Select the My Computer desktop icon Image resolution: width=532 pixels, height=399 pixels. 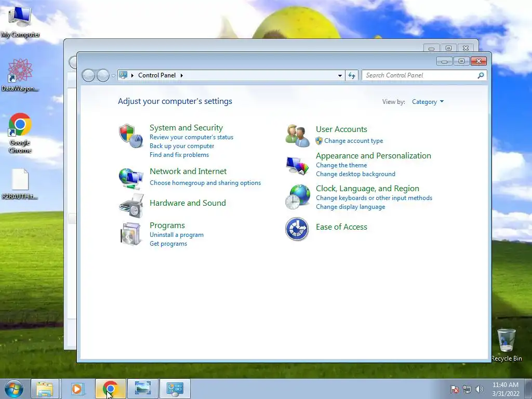pyautogui.click(x=20, y=22)
